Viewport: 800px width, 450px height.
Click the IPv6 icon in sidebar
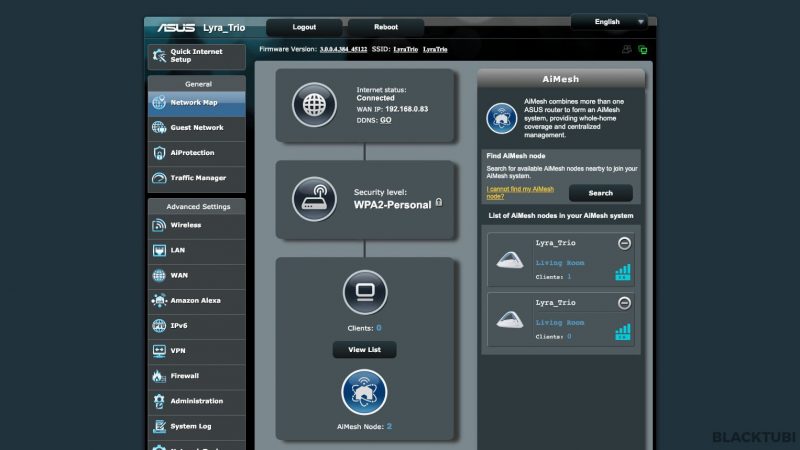pos(159,326)
